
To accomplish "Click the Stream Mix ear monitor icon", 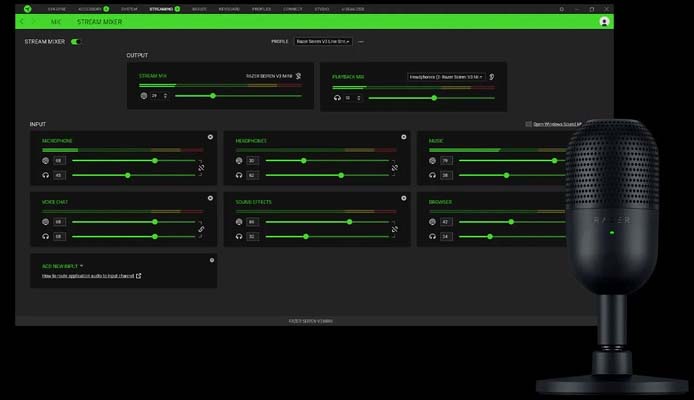I will 299,75.
